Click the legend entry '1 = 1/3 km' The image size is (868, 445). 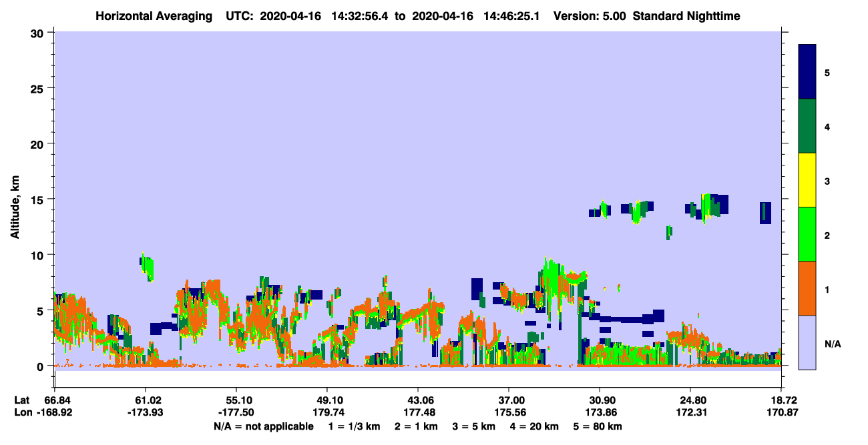point(354,426)
